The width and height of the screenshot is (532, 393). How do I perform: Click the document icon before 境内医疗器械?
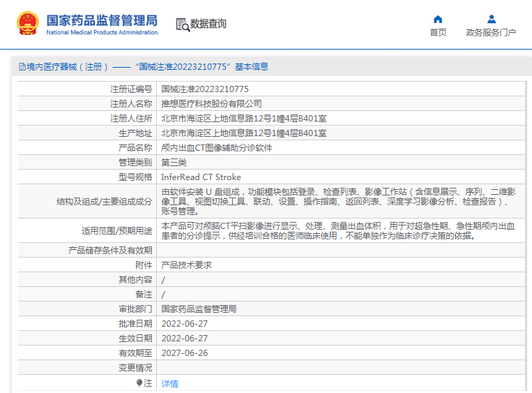click(x=22, y=66)
